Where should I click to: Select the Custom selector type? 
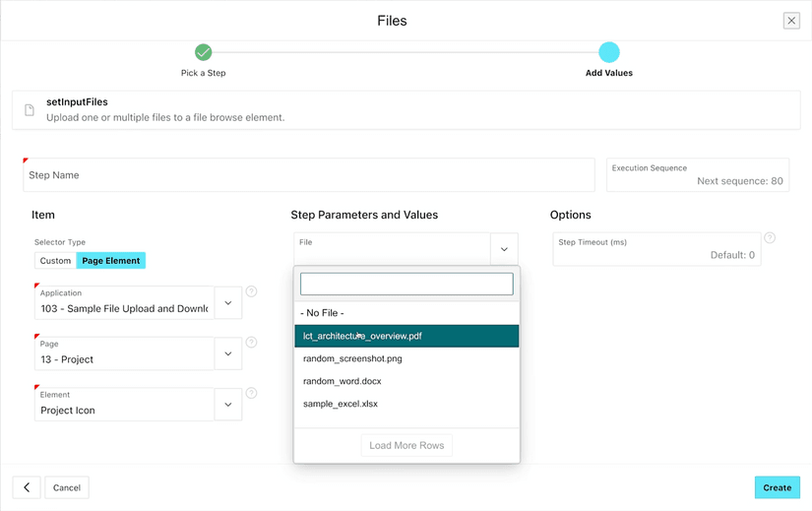[55, 261]
